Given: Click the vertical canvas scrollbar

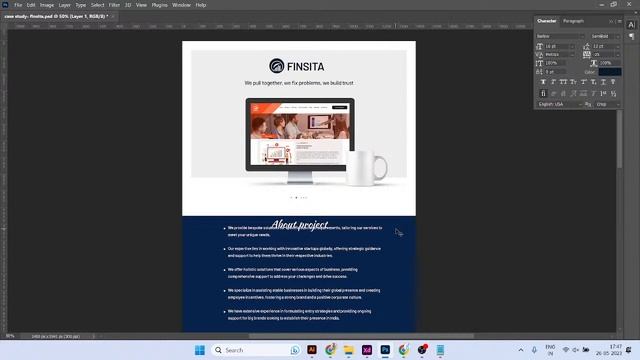Looking at the screenshot, I should [x=619, y=139].
